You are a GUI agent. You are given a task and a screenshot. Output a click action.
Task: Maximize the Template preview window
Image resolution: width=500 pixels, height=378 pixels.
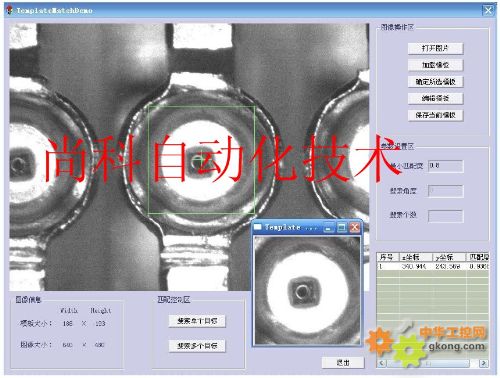click(x=342, y=228)
